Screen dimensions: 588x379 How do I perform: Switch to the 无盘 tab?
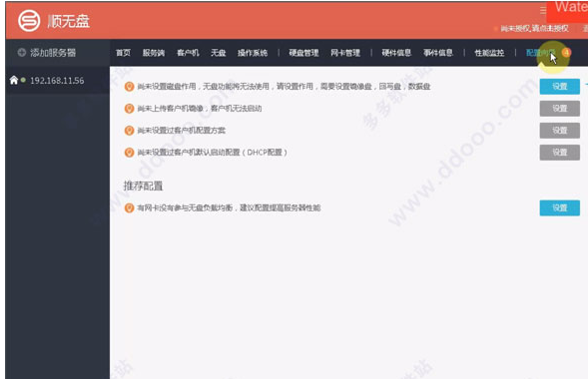(219, 53)
